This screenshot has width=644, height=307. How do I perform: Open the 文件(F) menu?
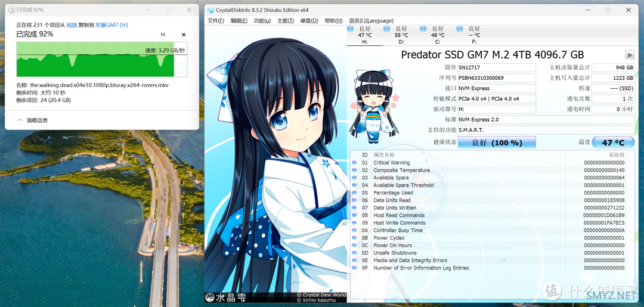coord(216,20)
